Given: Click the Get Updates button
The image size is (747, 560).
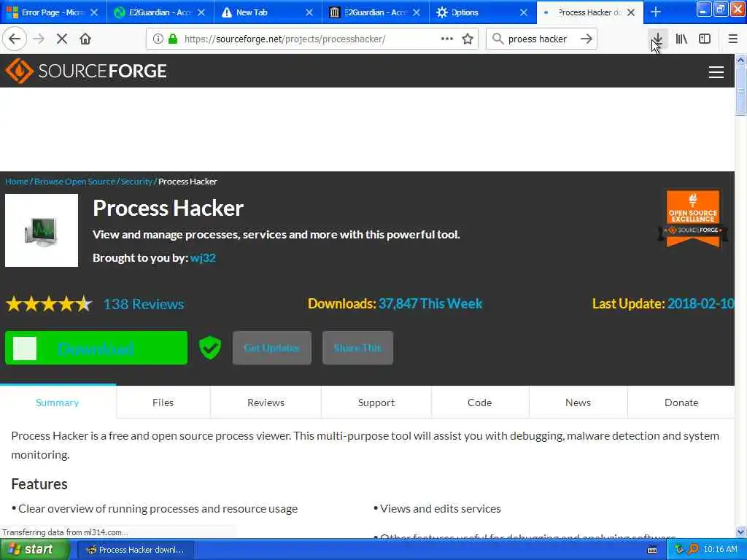Looking at the screenshot, I should click(x=271, y=348).
